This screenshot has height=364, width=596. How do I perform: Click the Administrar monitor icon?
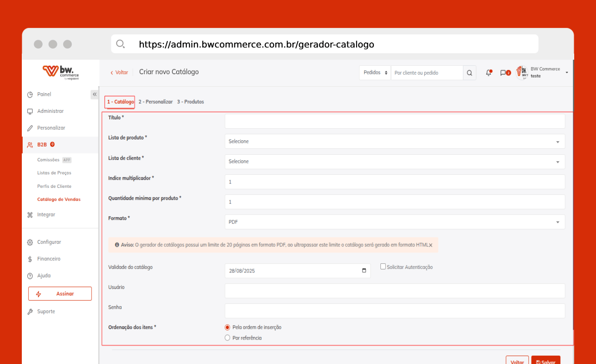(x=30, y=112)
